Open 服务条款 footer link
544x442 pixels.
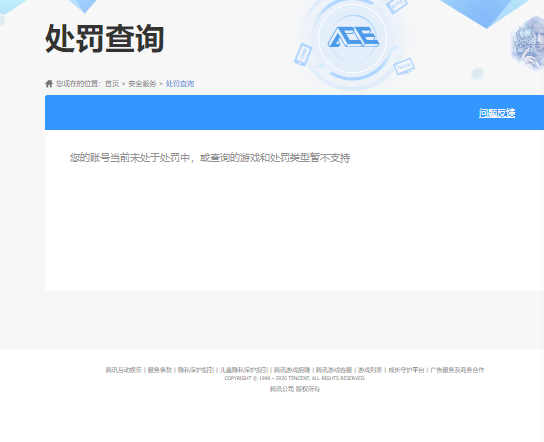160,370
